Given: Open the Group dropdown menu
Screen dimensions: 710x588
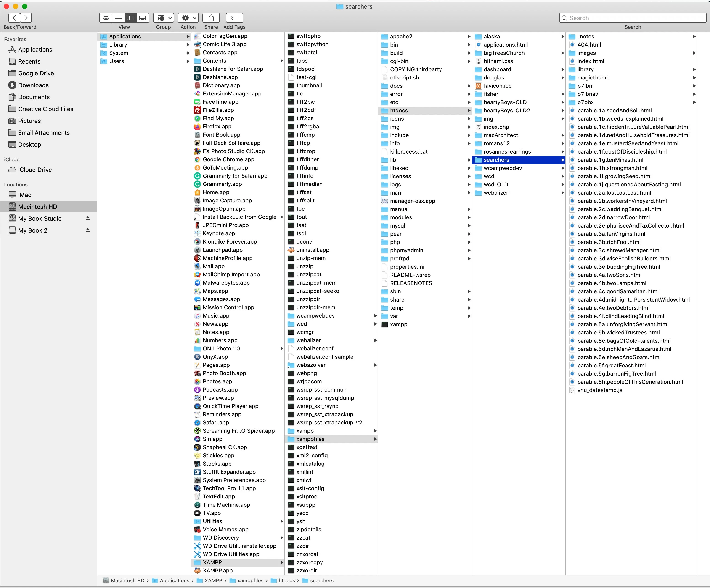Looking at the screenshot, I should pos(163,18).
